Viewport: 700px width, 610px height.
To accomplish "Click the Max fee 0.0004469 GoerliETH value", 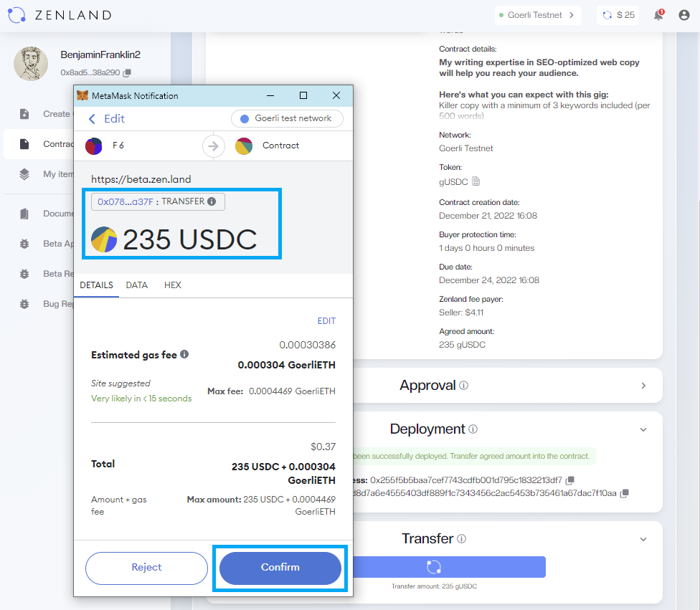I will click(292, 391).
